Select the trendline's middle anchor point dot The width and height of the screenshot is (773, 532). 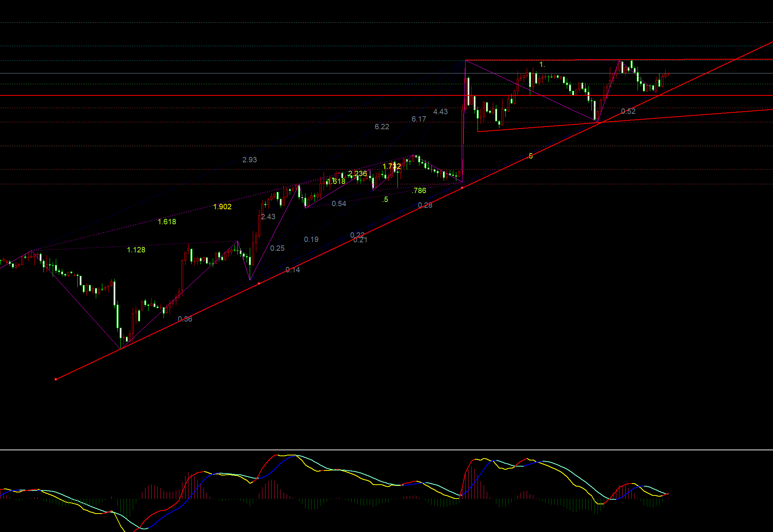[259, 284]
